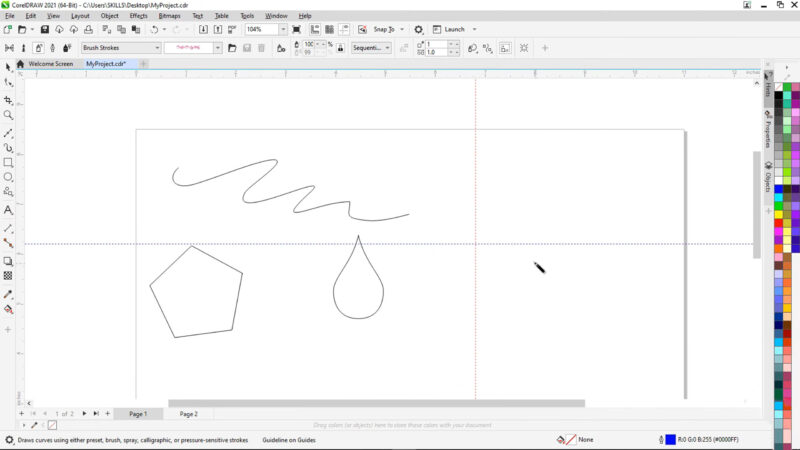800x450 pixels.
Task: Expand the Snap To dropdown arrow
Action: (x=402, y=30)
